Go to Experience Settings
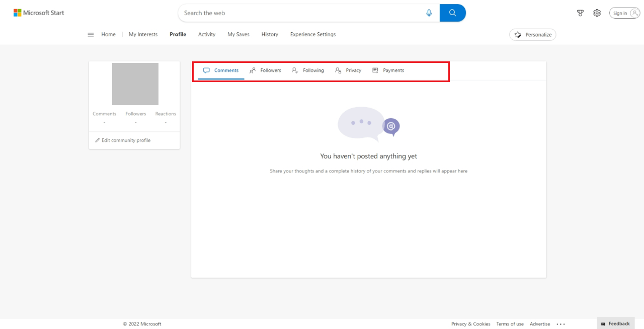Screen dimensions: 644x329 pyautogui.click(x=312, y=34)
